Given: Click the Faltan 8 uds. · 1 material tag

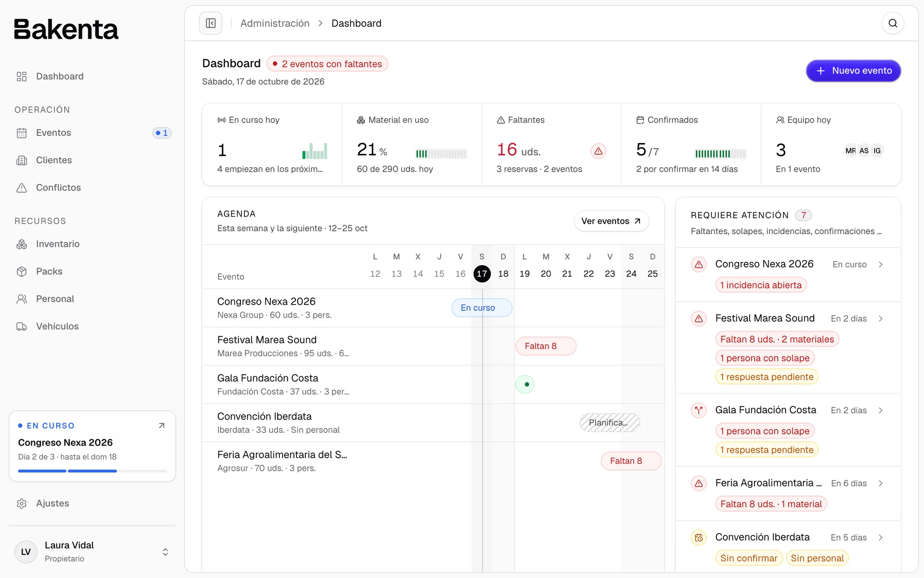Looking at the screenshot, I should 771,504.
